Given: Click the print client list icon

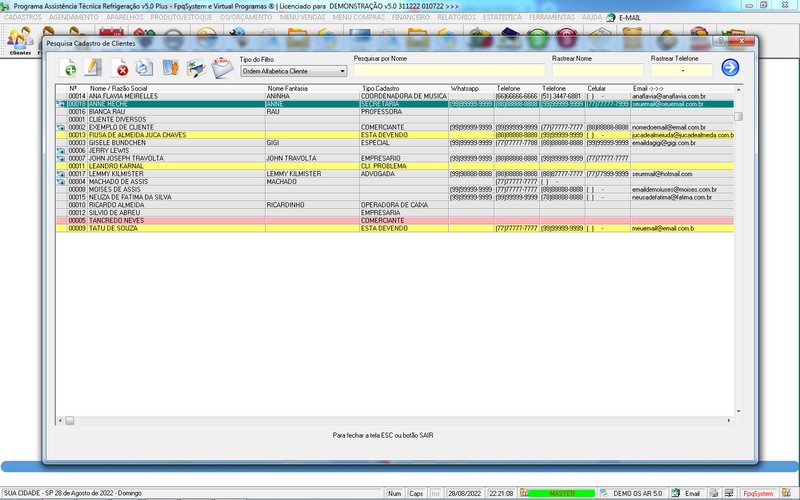Looking at the screenshot, I should [x=144, y=68].
